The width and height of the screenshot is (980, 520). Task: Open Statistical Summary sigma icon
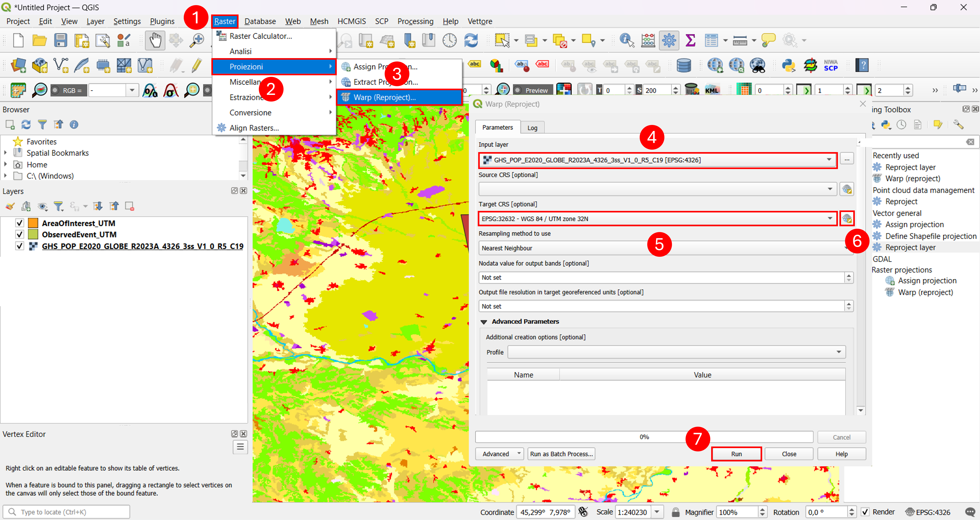click(x=690, y=40)
